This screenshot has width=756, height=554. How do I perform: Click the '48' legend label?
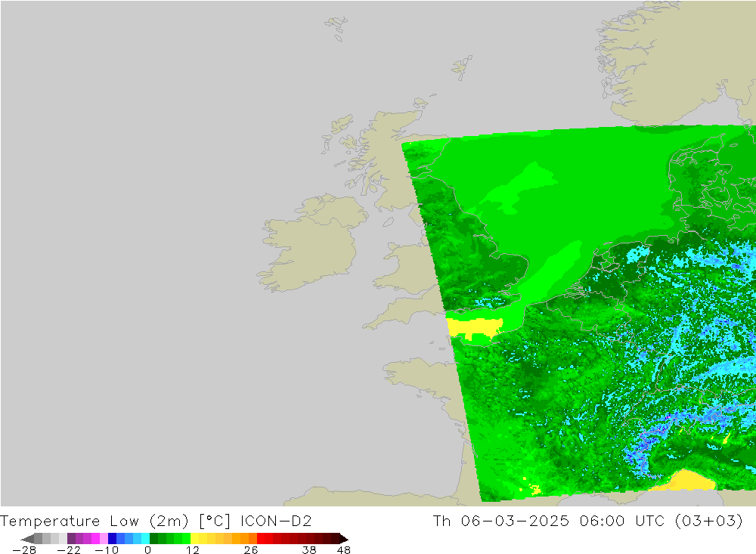pos(343,550)
